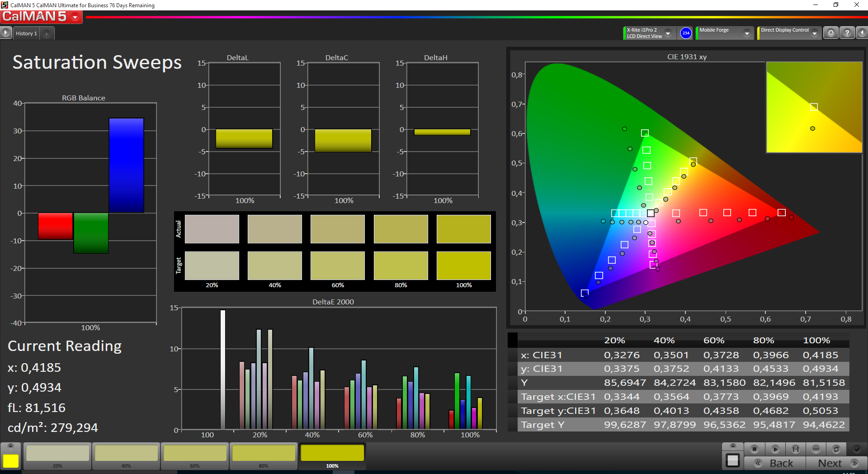
Task: Expand the up arrow above pattern window icon
Action: click(x=733, y=446)
